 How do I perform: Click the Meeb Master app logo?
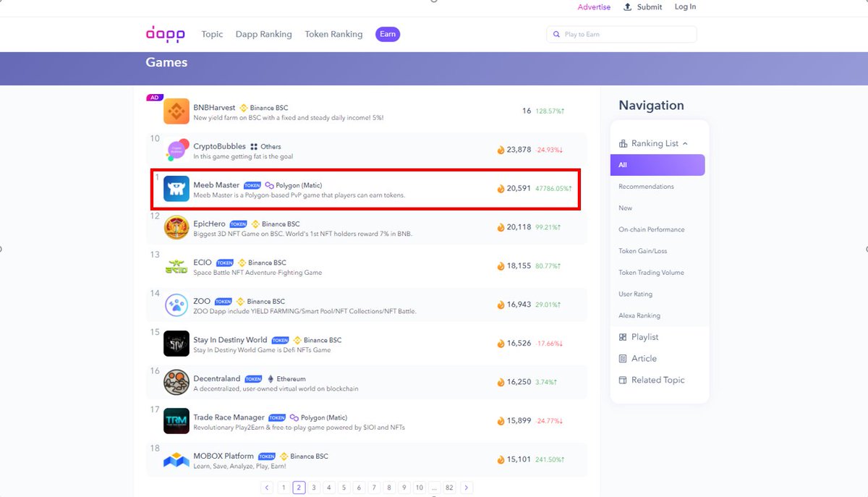(x=176, y=189)
